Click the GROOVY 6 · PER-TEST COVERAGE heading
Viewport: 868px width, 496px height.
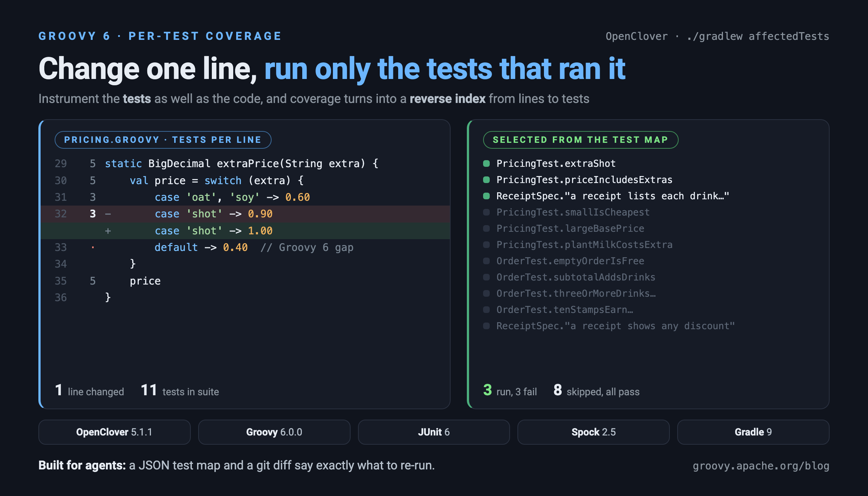160,36
